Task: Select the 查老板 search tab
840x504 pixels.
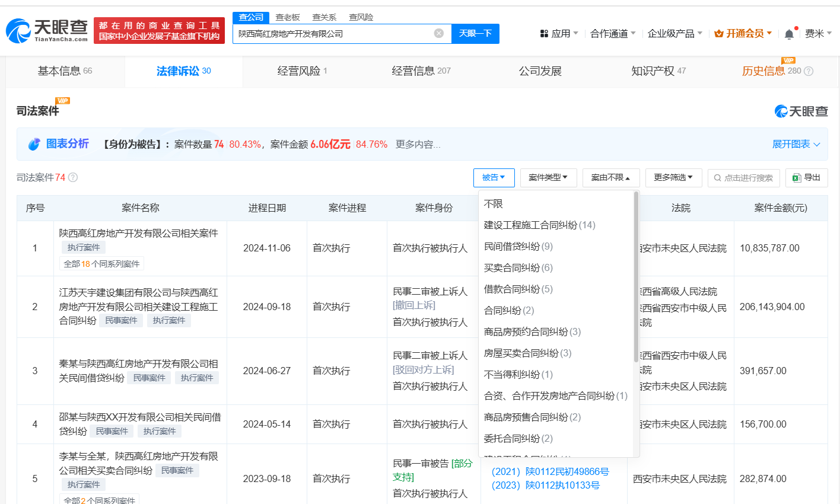Action: [288, 17]
